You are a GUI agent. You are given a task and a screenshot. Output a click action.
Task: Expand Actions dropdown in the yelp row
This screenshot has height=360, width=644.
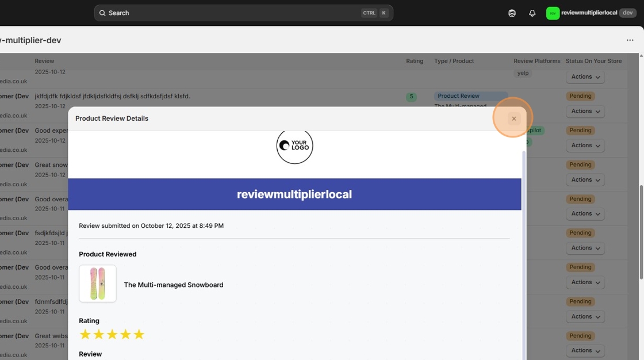tap(585, 77)
